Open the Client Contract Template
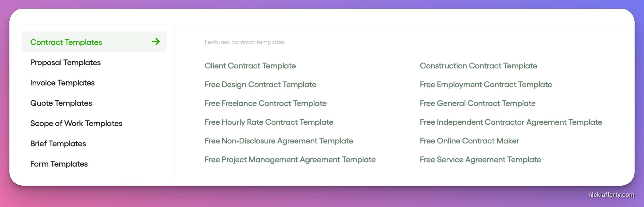The height and width of the screenshot is (207, 644). [250, 66]
